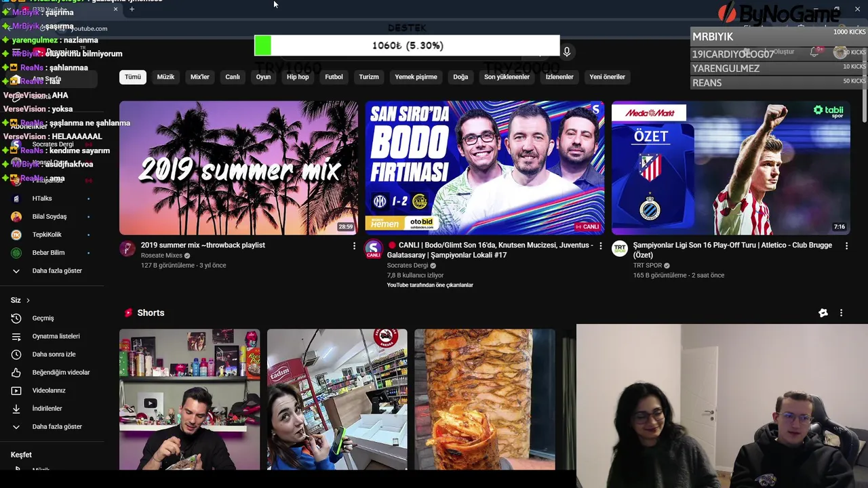Go to TRT SPOR channel name link
868x488 pixels.
click(x=648, y=266)
